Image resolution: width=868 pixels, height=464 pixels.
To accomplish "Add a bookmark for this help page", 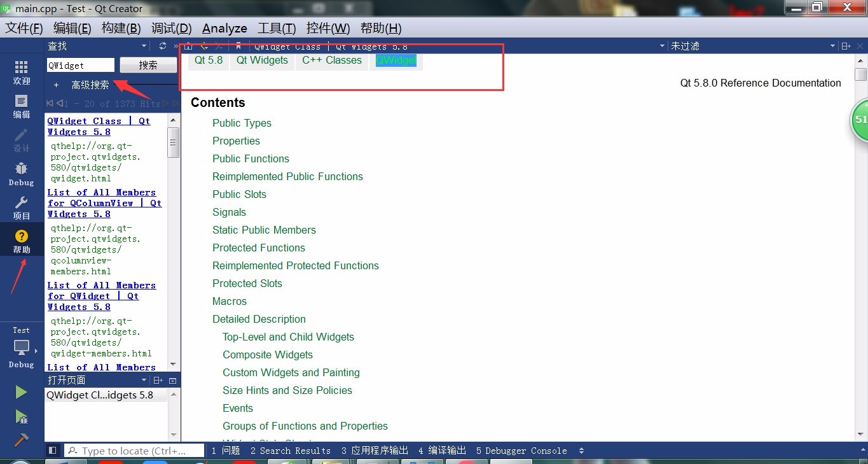I will (238, 46).
